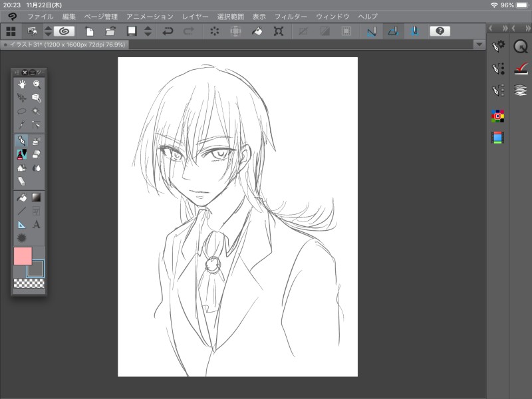Select the Fill bucket tool in palette
The image size is (532, 399).
pyautogui.click(x=22, y=197)
